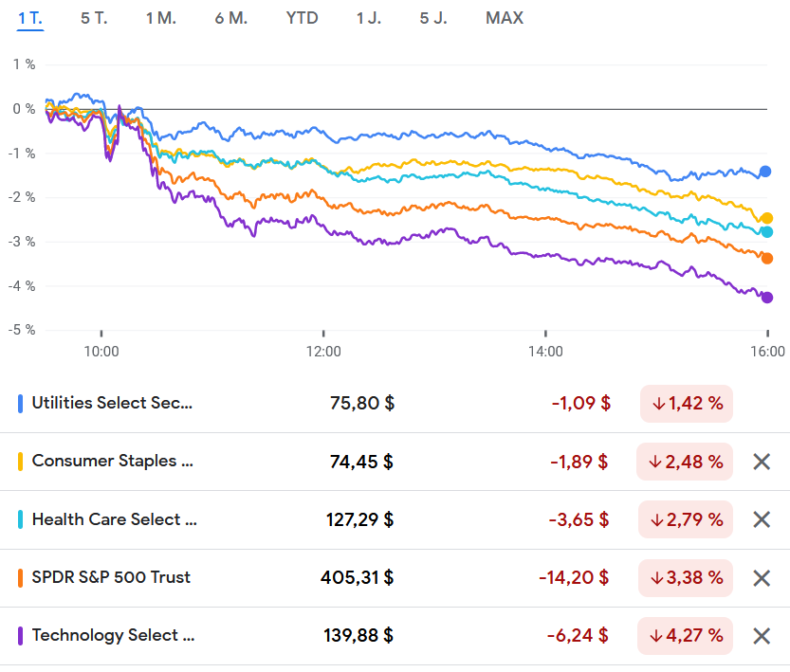
Task: Select the 1 J. range tab
Action: (369, 18)
